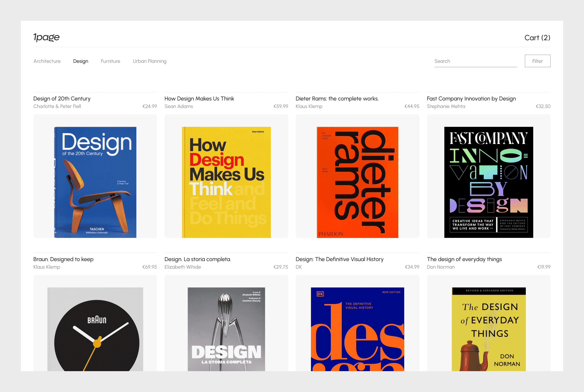The image size is (584, 392).
Task: Go to the Urban Planning tab
Action: click(149, 61)
